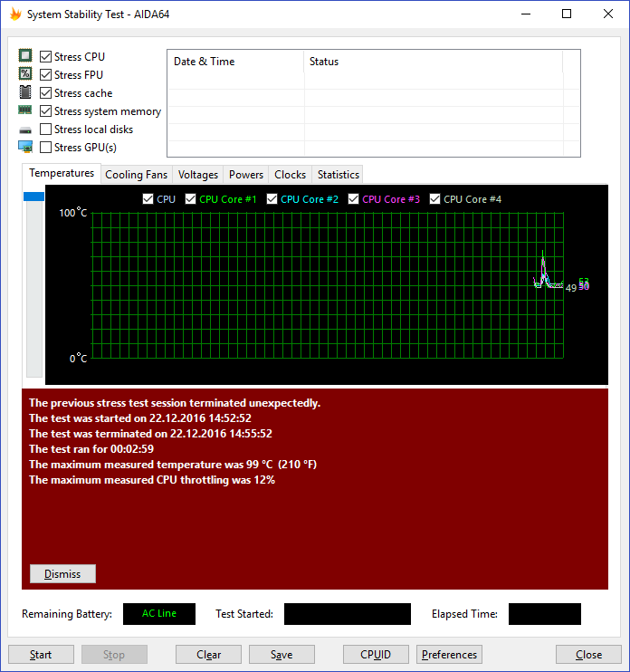630x672 pixels.
Task: Close the window via title bar X
Action: 607,14
